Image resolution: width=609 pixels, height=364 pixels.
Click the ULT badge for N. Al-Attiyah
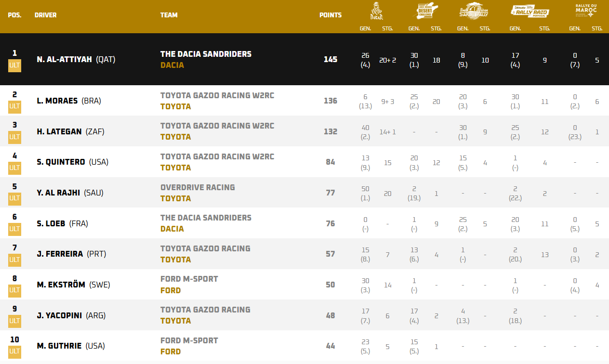[x=14, y=65]
